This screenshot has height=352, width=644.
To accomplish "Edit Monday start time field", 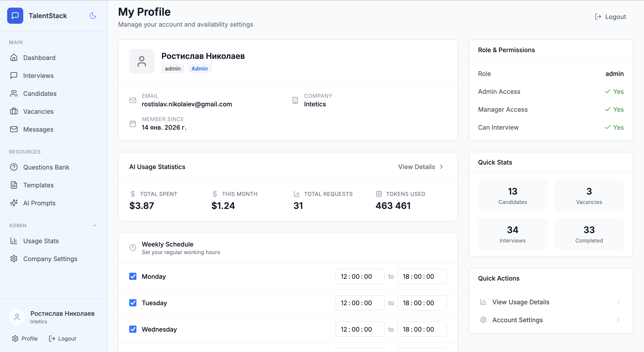I will tap(360, 276).
